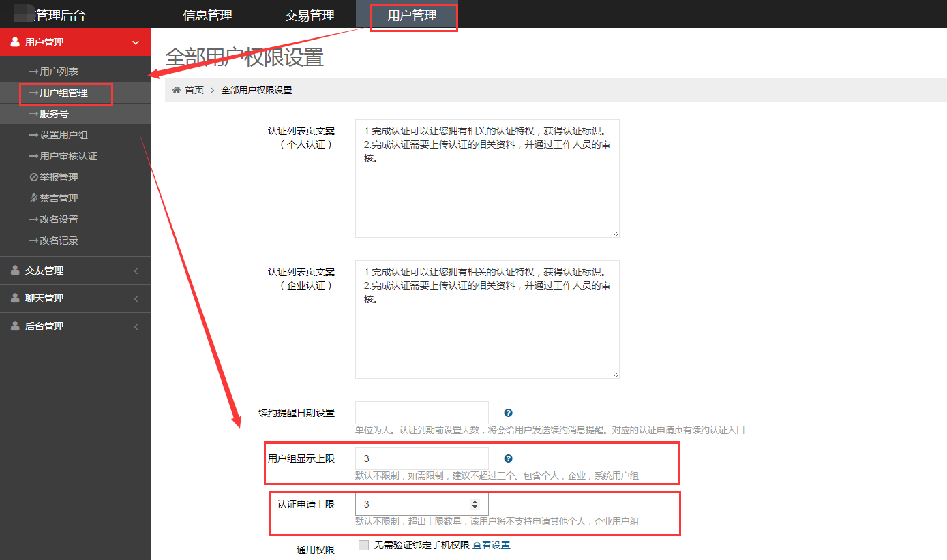
Task: Click the user icon beside red 用户管理 header
Action: 15,42
